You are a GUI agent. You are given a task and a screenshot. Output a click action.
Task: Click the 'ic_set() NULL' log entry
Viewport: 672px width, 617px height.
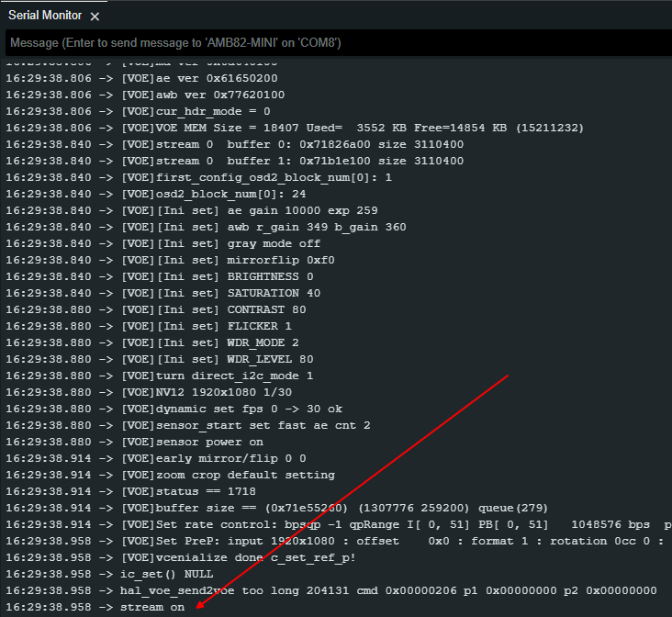(x=166, y=574)
